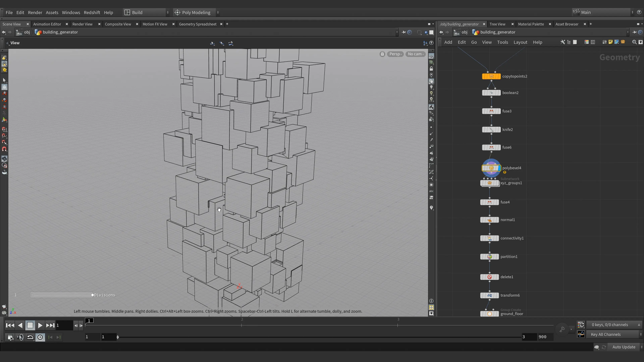The height and width of the screenshot is (362, 644).
Task: Toggle the lightbulb lighting icon in display toolbar
Action: click(x=431, y=87)
